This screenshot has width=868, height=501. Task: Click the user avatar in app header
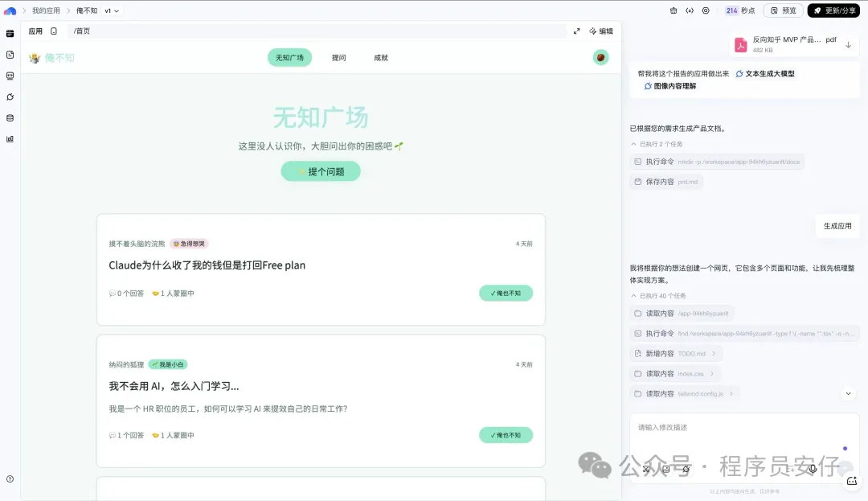click(x=600, y=57)
